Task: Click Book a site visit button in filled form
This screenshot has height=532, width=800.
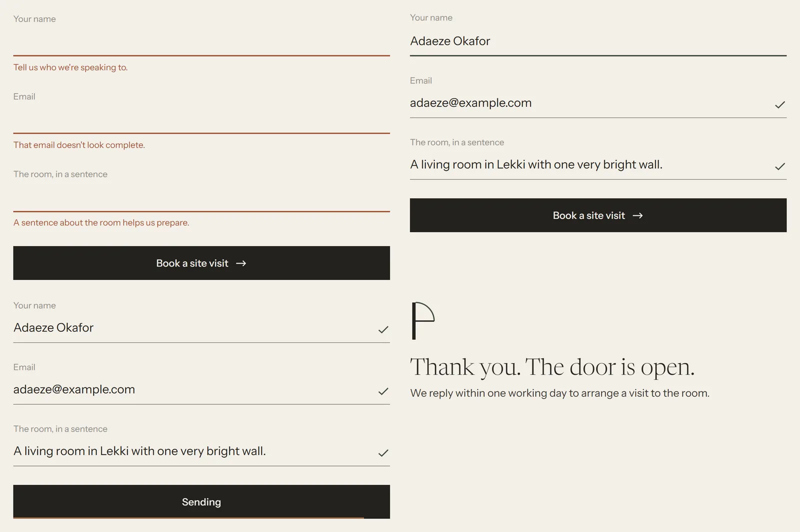Action: tap(598, 215)
